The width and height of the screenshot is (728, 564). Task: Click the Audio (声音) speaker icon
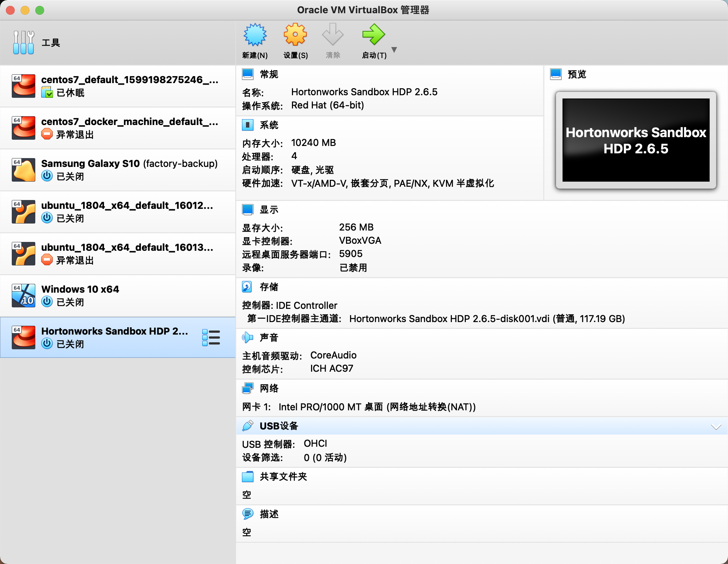coord(248,338)
